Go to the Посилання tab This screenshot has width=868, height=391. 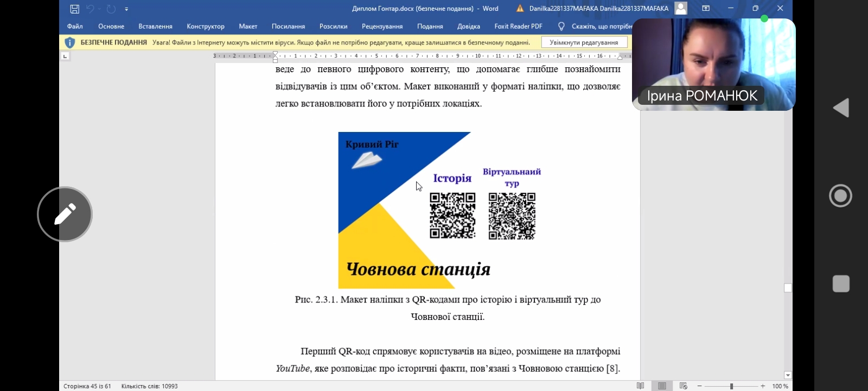coord(288,26)
